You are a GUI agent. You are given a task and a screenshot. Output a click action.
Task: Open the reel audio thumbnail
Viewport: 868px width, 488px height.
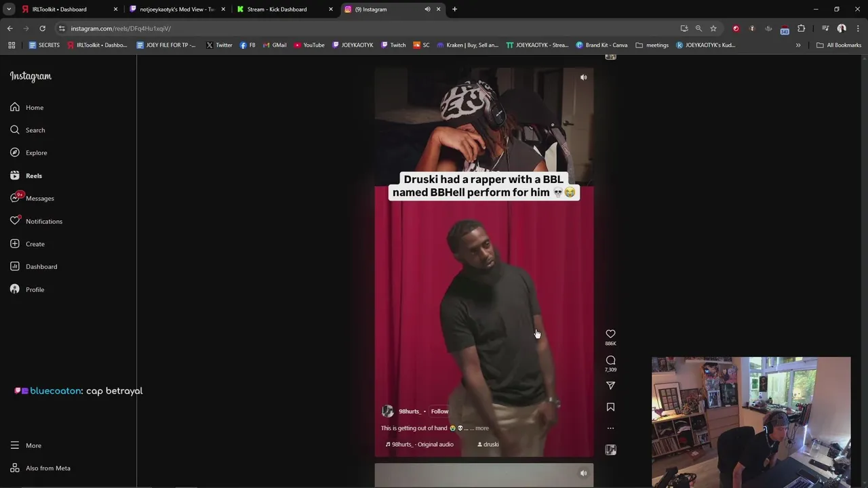coord(610,449)
